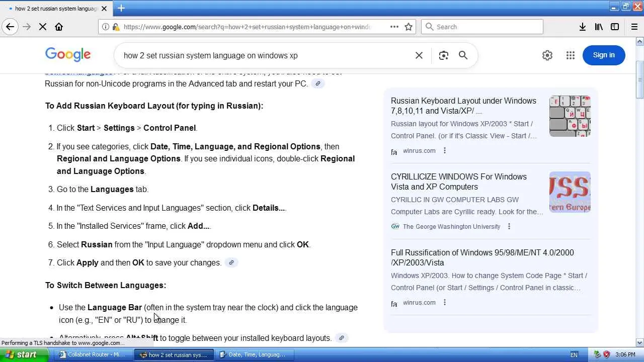Click step 1 'Start > Settings > Control Panel'

[127, 128]
